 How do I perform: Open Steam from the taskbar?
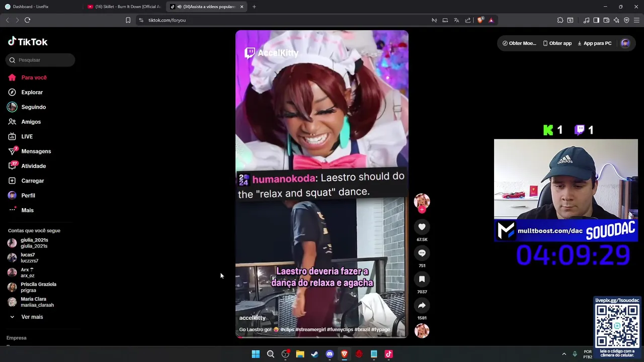(314, 354)
